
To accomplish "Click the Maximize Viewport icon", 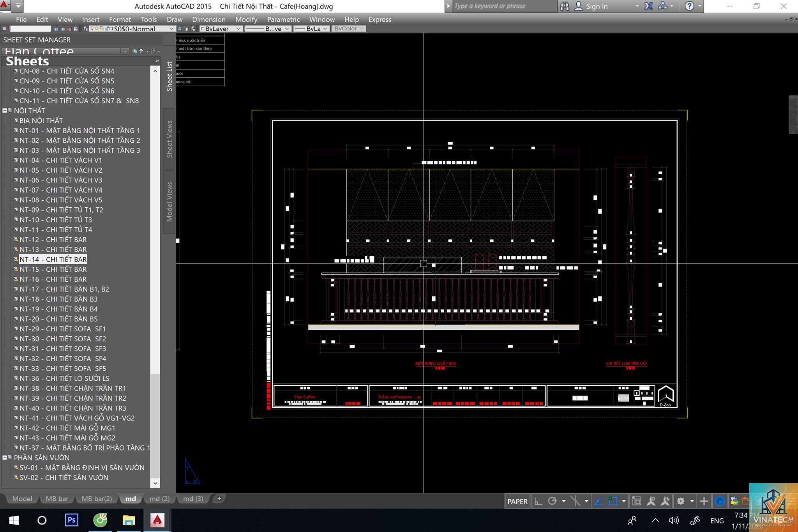I will pos(637,501).
